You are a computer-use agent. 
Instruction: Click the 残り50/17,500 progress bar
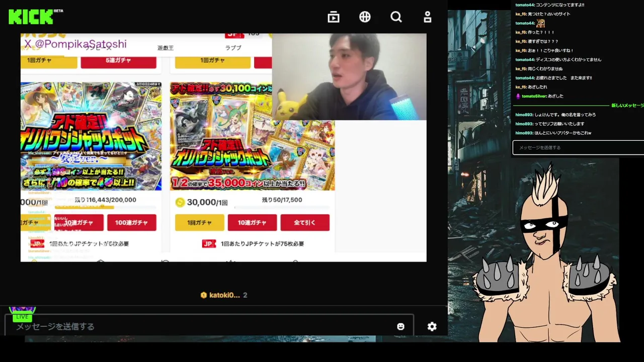coord(282,207)
